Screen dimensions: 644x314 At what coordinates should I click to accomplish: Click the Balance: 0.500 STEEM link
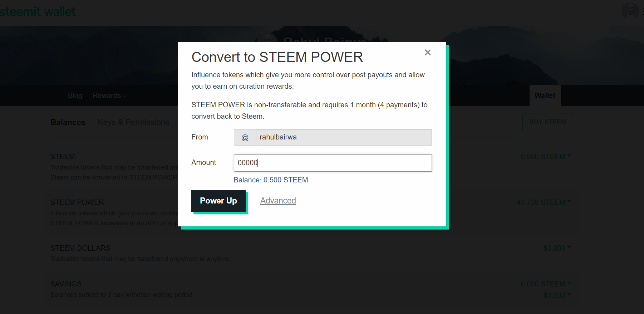pyautogui.click(x=271, y=180)
